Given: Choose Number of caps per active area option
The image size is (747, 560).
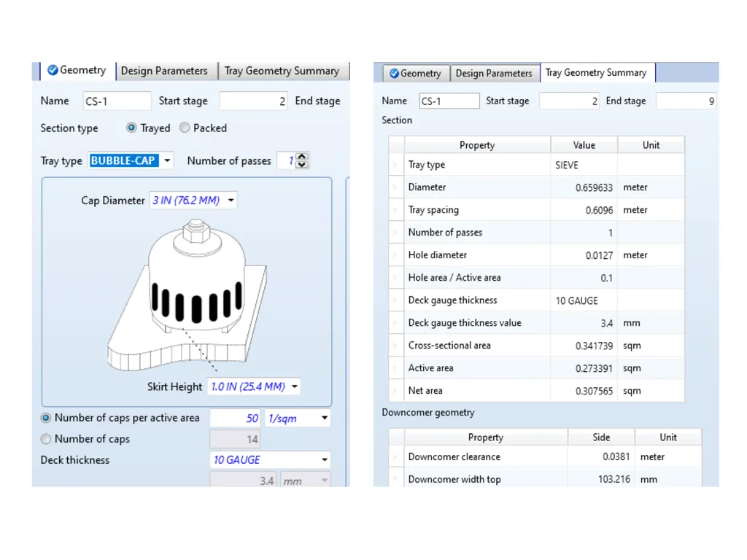Looking at the screenshot, I should [x=46, y=418].
